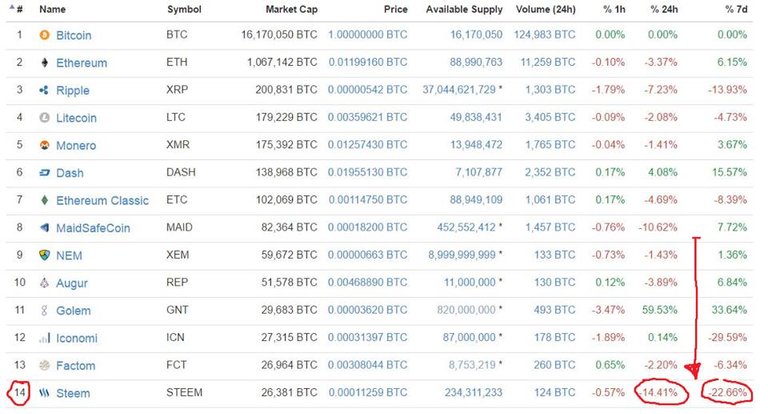
Task: Sort by the Price column header
Action: coord(396,9)
